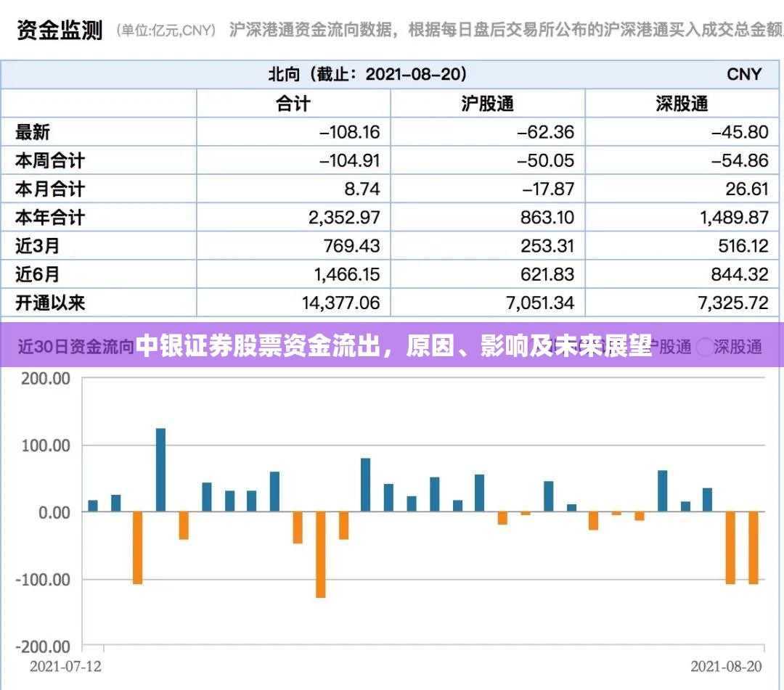Select the 近6月 row label

click(x=38, y=275)
